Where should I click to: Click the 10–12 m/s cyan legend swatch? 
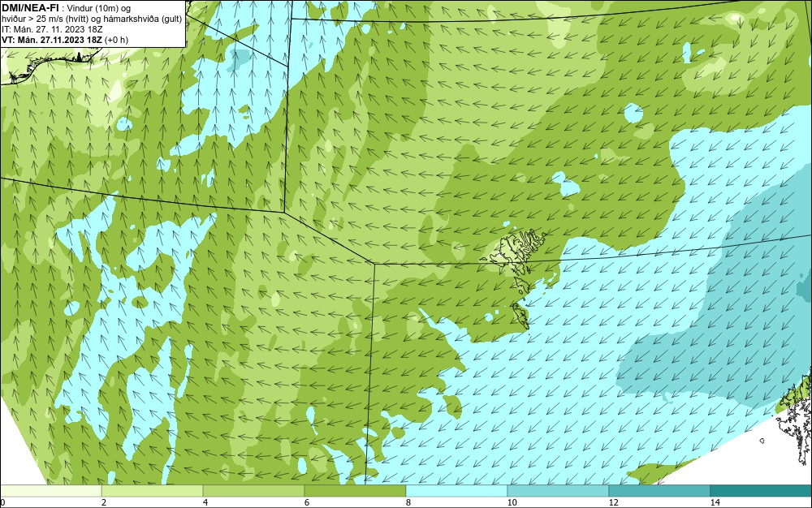[559, 491]
